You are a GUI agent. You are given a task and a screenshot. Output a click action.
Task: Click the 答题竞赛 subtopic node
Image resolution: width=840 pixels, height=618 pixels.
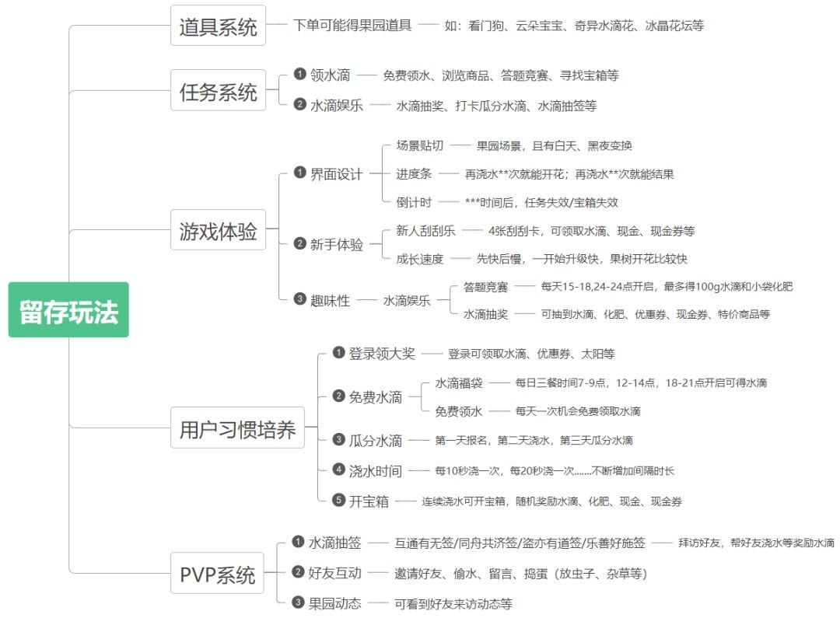485,287
